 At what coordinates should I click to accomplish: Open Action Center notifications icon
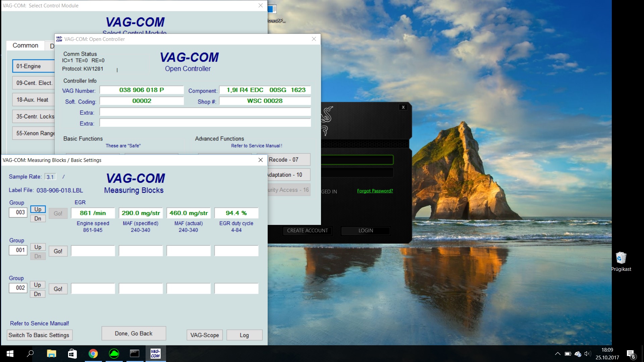coord(631,354)
